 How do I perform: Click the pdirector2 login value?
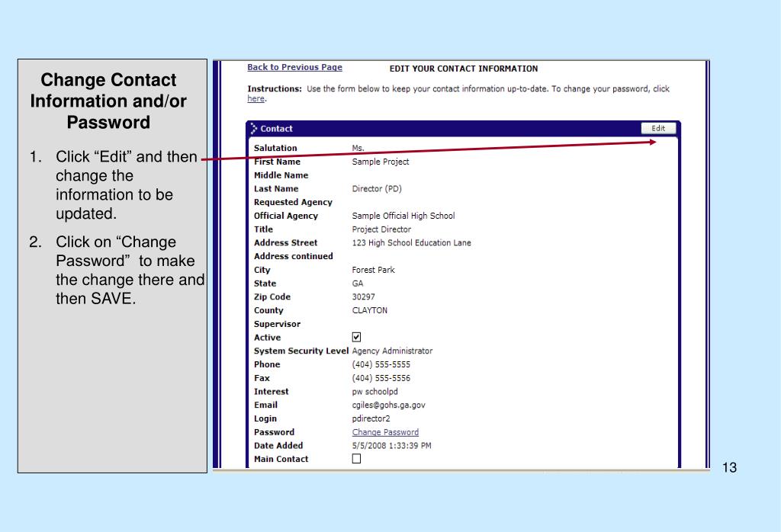coord(371,418)
